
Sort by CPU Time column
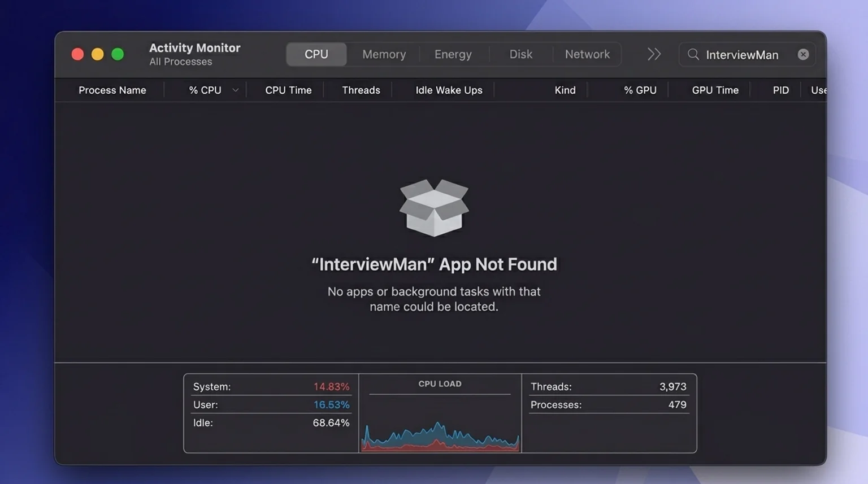288,90
